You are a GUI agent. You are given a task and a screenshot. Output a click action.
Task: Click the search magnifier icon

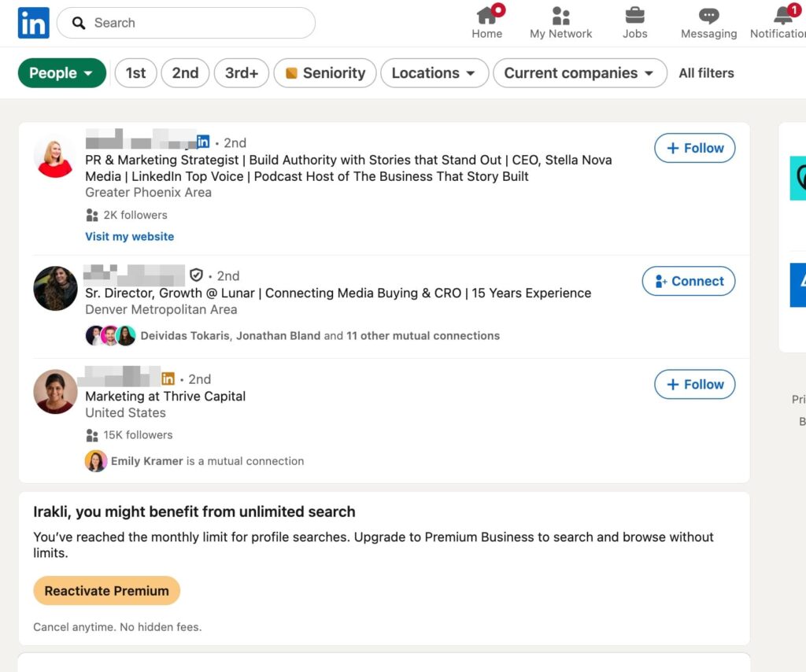[x=78, y=23]
